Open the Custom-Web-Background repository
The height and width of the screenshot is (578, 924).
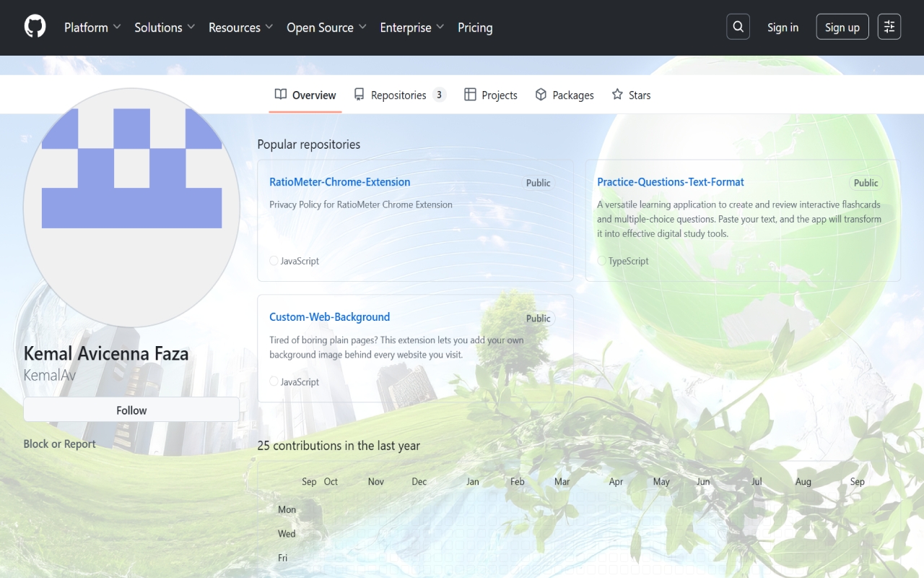click(x=329, y=316)
